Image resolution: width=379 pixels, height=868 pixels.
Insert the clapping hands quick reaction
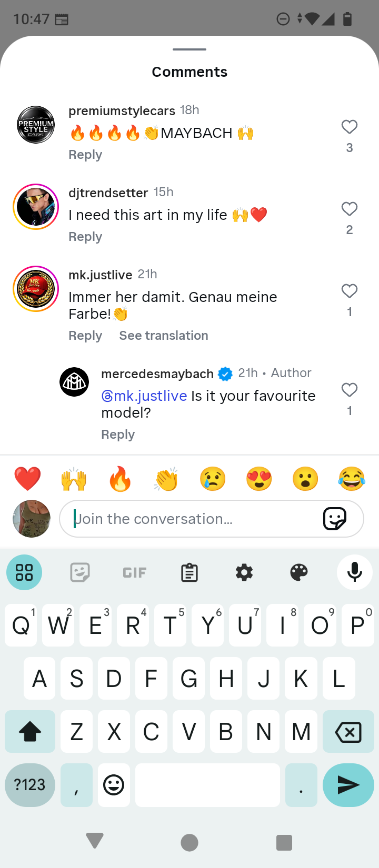[x=166, y=479]
